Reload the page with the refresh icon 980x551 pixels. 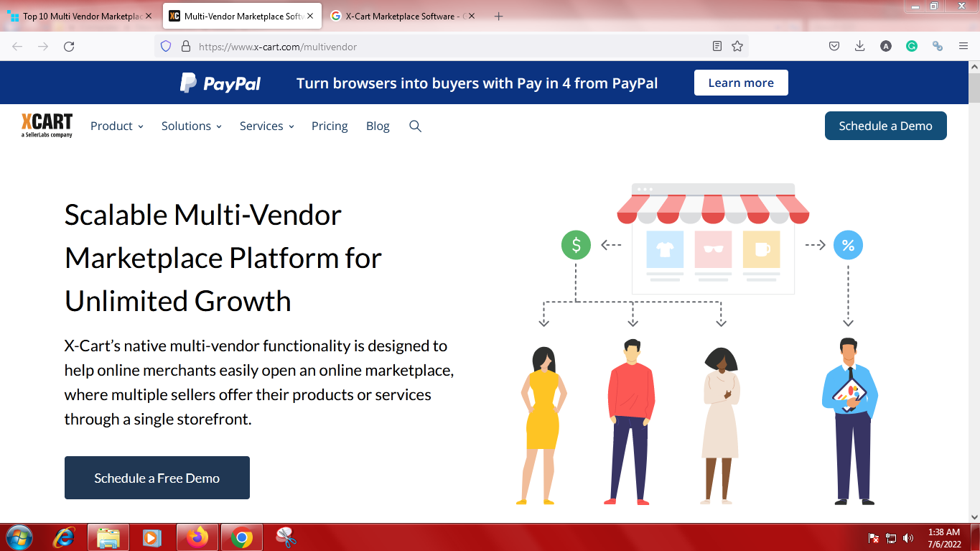click(69, 46)
